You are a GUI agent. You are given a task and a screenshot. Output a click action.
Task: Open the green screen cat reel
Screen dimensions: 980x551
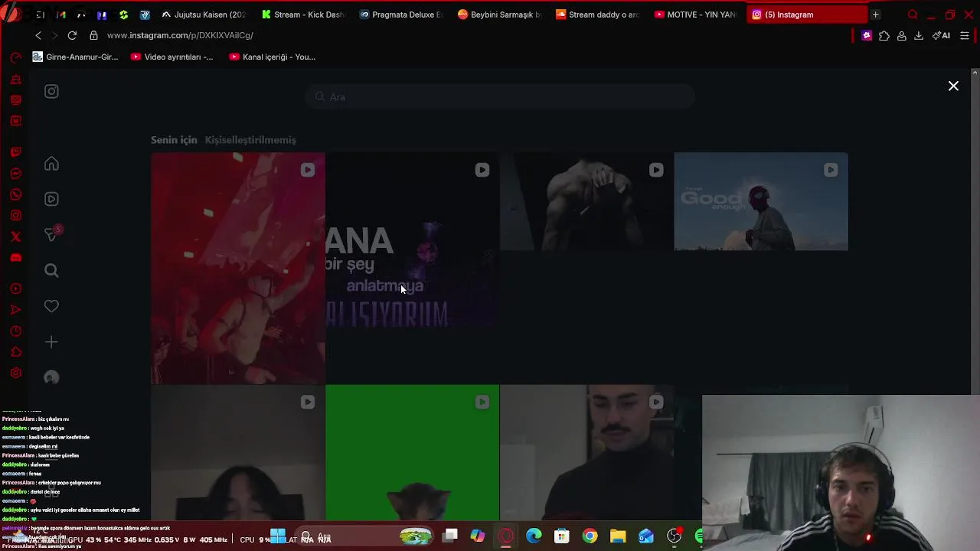(x=412, y=453)
